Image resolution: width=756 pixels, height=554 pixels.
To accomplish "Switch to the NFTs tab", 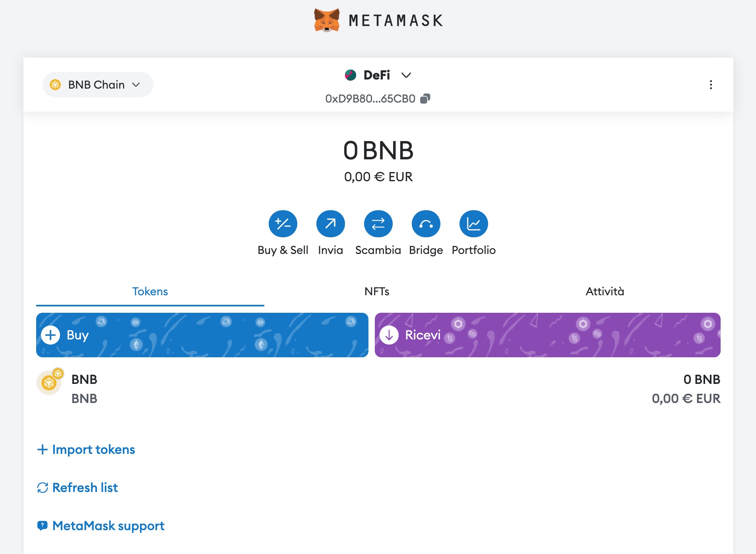I will [x=377, y=291].
